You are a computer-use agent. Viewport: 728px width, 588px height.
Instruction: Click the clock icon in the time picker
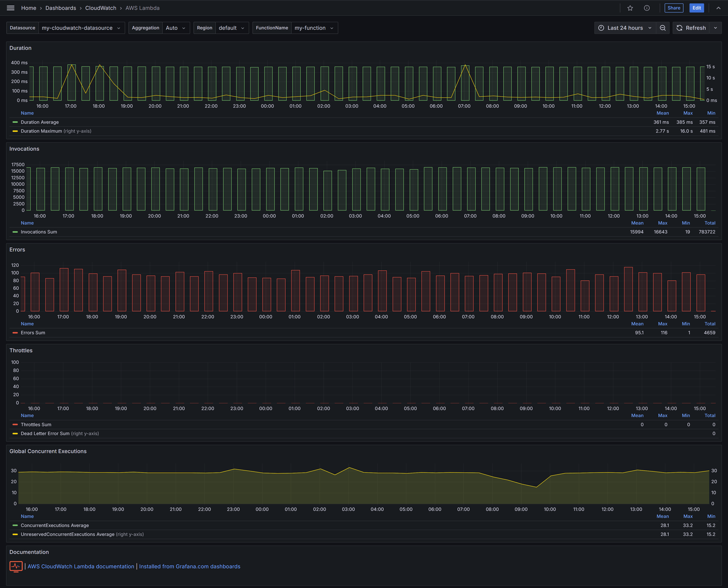601,28
